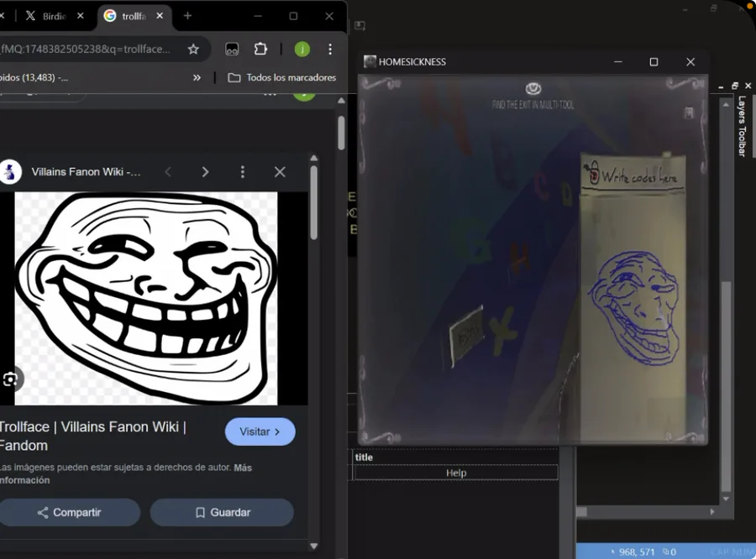Click the image panel's scroll up arrow
The image size is (756, 559).
314,158
